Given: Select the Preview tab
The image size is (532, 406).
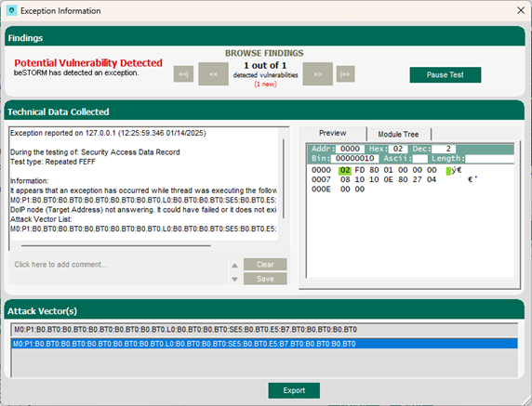Looking at the screenshot, I should pos(333,133).
